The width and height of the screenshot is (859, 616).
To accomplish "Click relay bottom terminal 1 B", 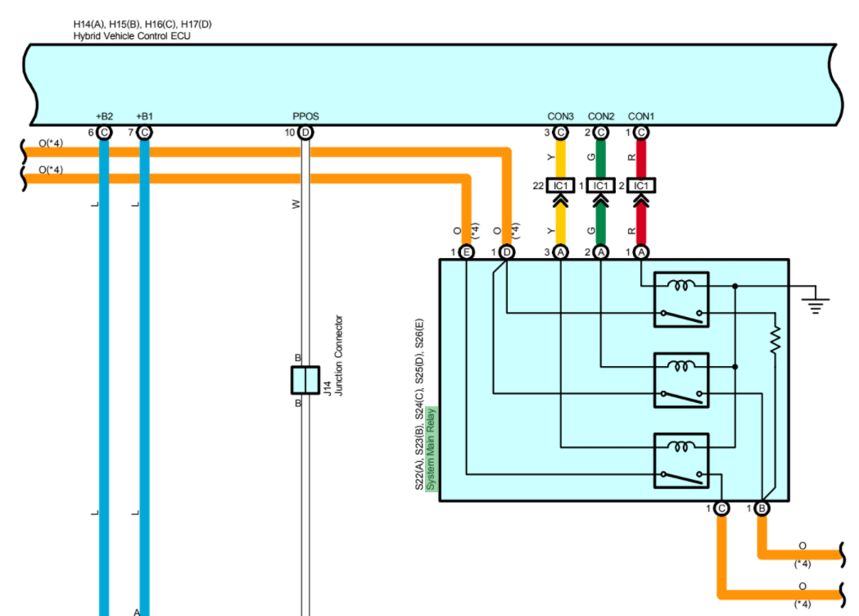I will click(x=762, y=509).
